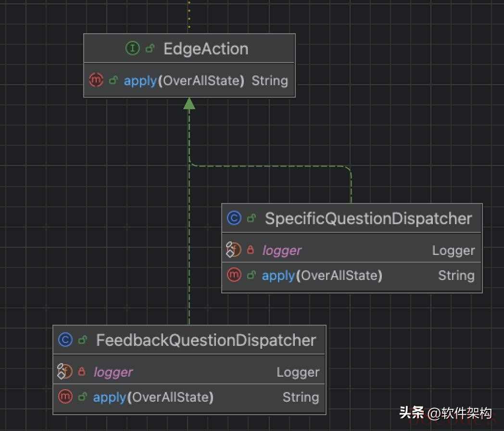
Task: Click the Logger type in SpecificQuestionDispatcher
Action: (453, 250)
